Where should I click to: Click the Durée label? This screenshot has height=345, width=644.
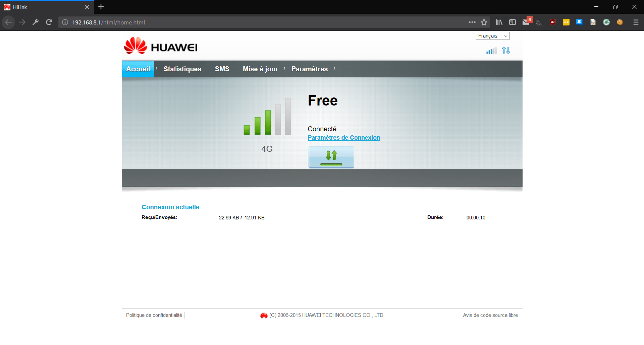(435, 217)
